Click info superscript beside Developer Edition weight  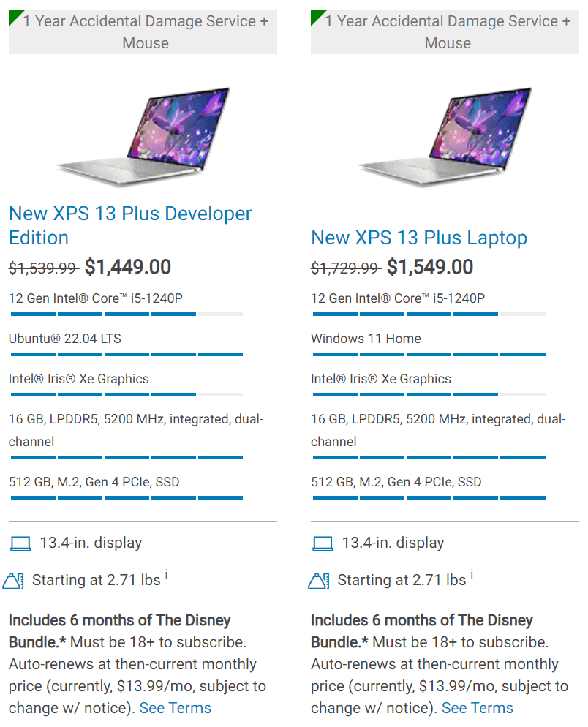[x=166, y=576]
